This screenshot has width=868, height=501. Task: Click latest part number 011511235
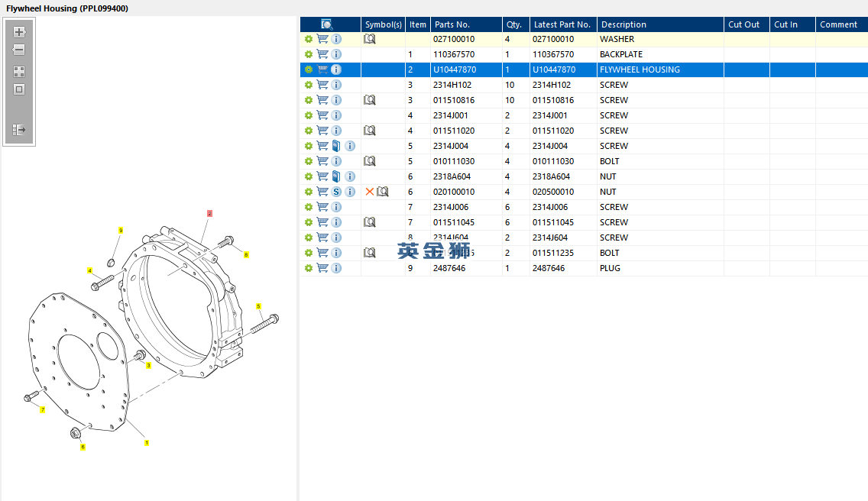553,253
